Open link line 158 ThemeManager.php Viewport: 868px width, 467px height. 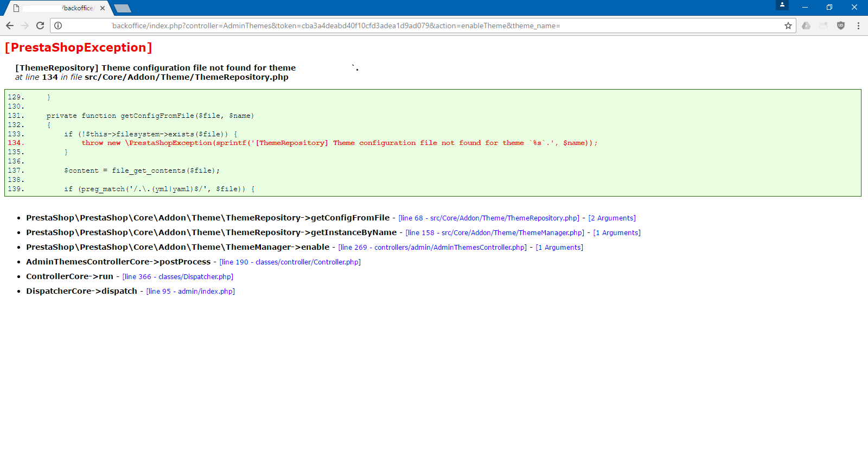pyautogui.click(x=495, y=233)
